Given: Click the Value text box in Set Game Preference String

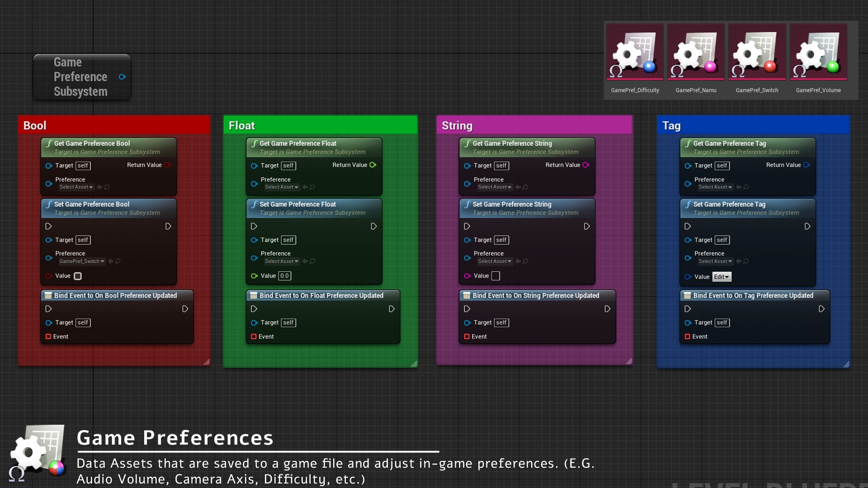Looking at the screenshot, I should [x=495, y=276].
